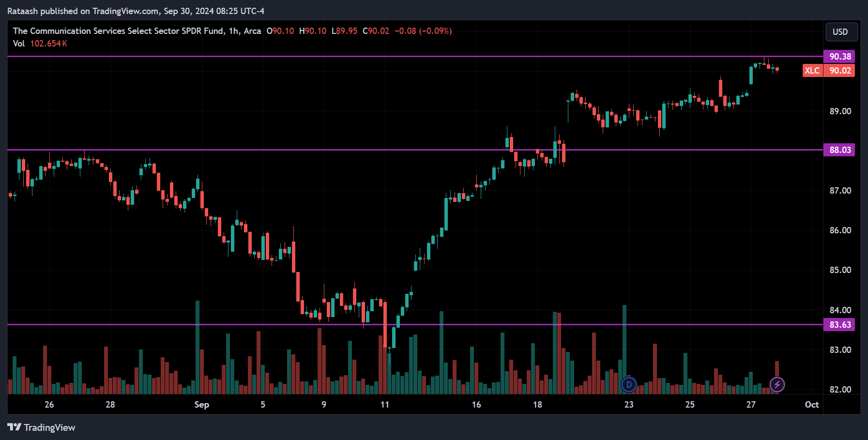
Task: Click the Sep date label on time axis
Action: click(x=202, y=405)
